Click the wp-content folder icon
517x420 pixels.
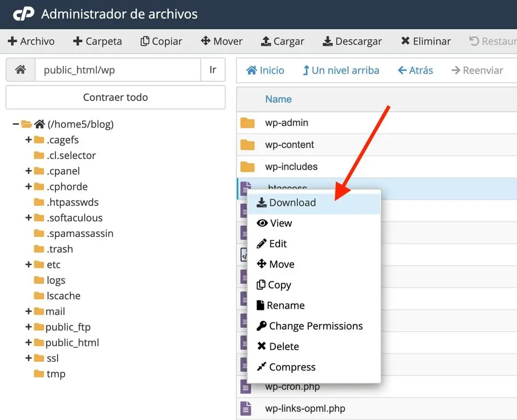click(247, 145)
